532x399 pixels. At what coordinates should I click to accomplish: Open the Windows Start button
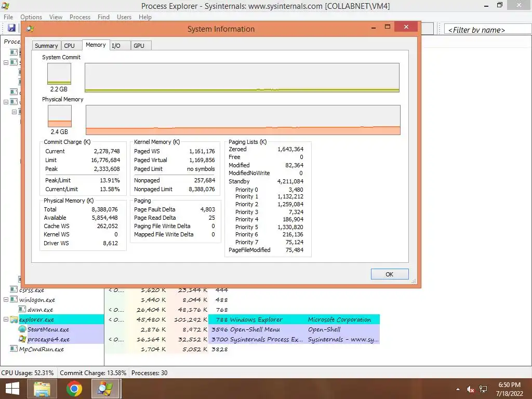[x=12, y=389]
